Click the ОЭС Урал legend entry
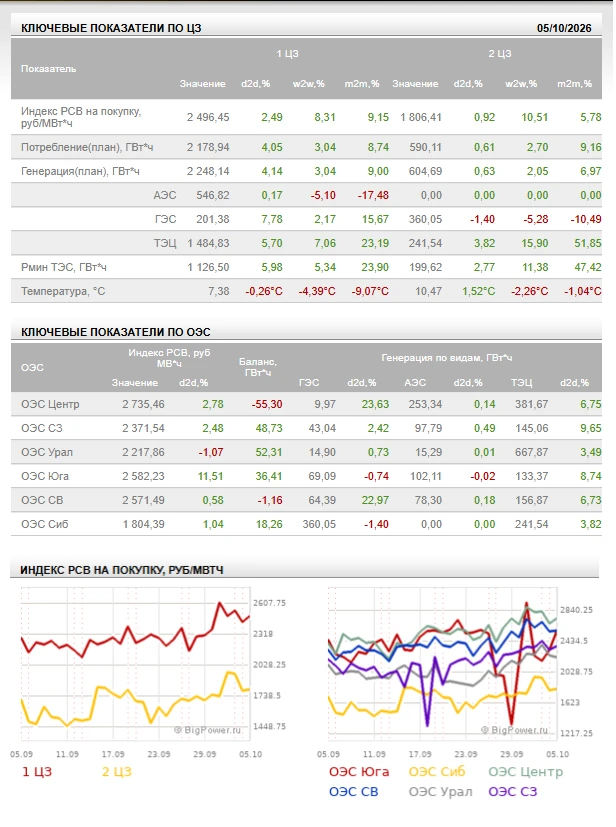The height and width of the screenshot is (827, 616). (440, 792)
